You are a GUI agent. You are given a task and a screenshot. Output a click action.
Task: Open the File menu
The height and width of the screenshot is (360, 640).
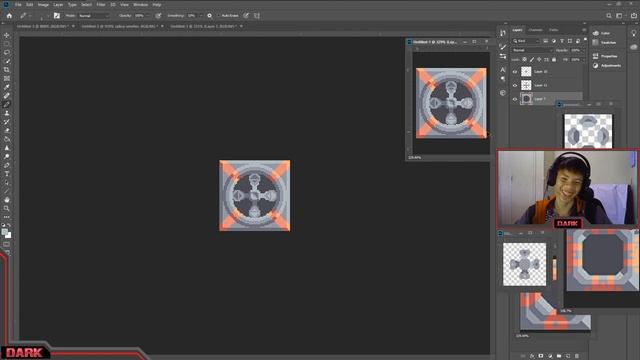(18, 4)
